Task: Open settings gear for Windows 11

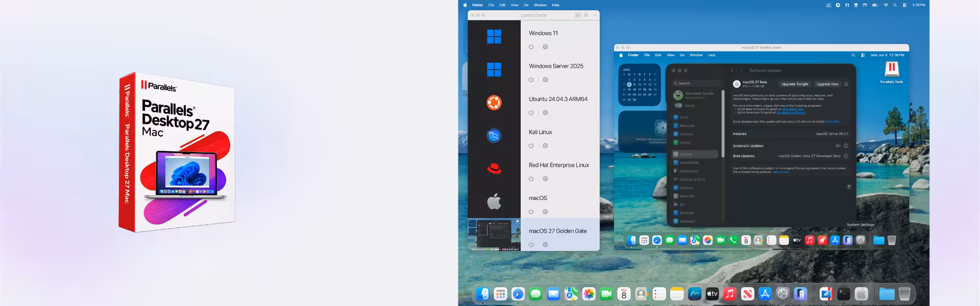Action: tap(545, 47)
